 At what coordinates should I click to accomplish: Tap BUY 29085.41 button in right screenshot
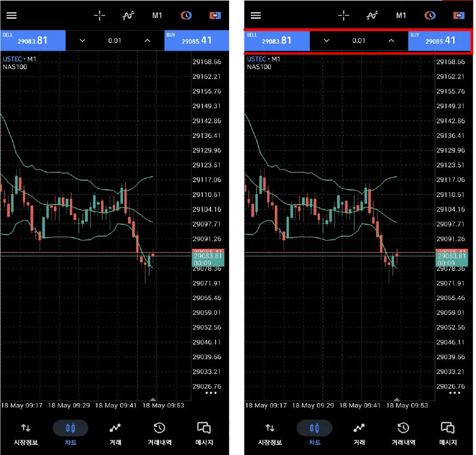(440, 40)
